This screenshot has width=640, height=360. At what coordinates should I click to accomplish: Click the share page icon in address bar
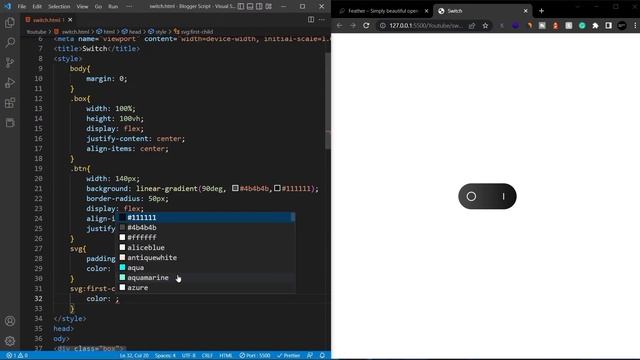tap(472, 25)
